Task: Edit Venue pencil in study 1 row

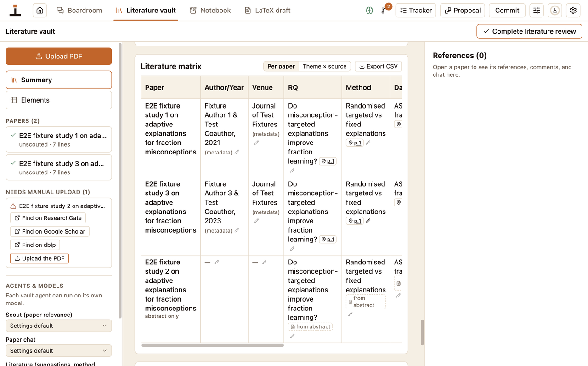Action: pos(256,143)
